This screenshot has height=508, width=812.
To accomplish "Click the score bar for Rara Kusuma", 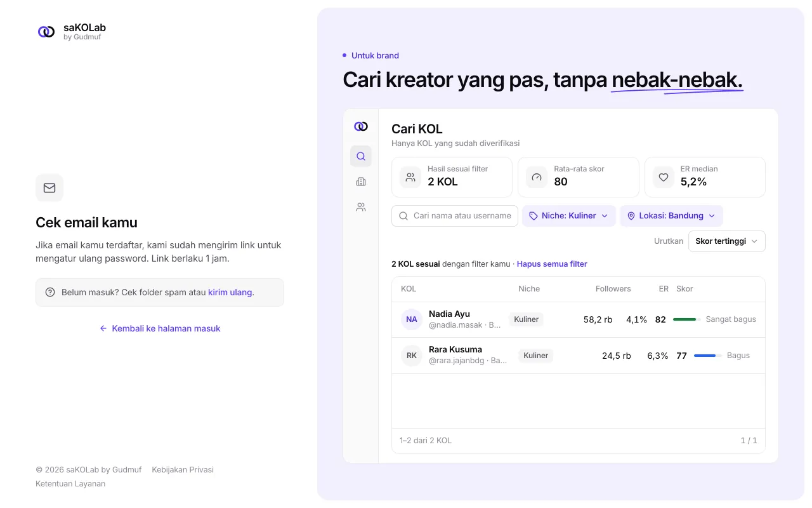I will tap(708, 356).
